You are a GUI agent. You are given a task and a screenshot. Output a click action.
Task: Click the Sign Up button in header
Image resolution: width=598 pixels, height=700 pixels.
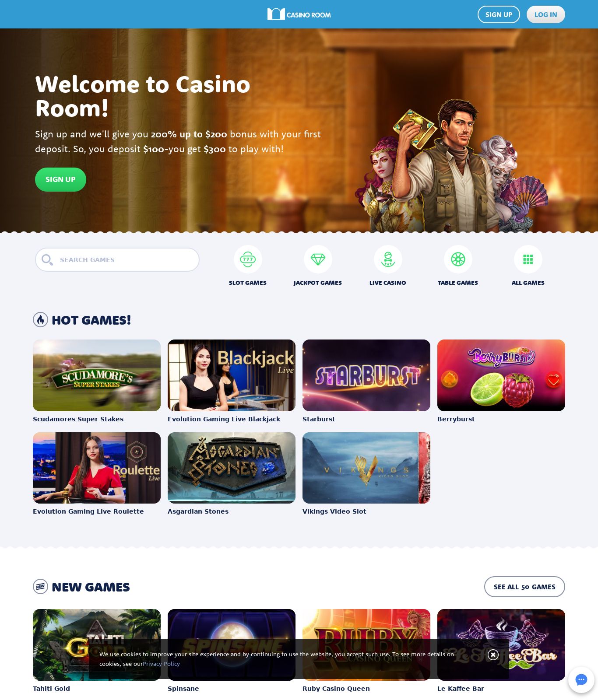[499, 14]
